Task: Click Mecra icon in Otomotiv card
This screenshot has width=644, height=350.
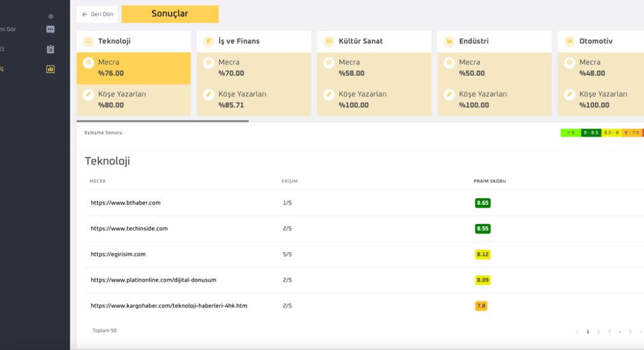Action: (570, 63)
